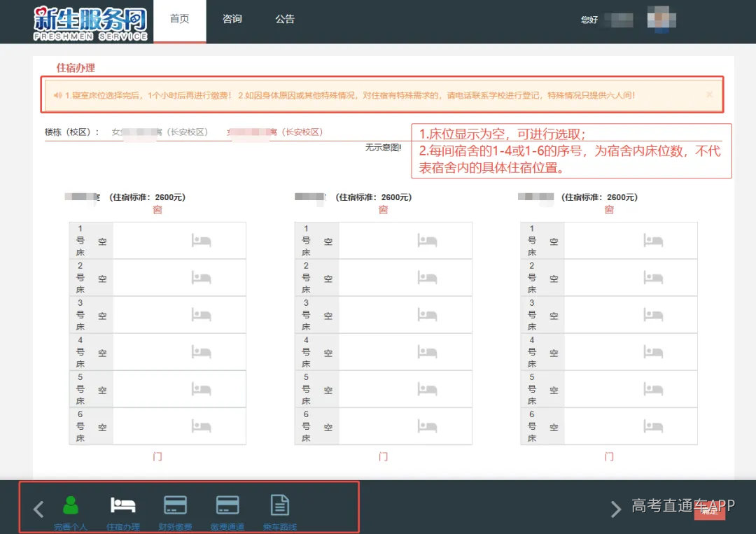Click the 财务缴费 label in bottom bar
This screenshot has height=534, width=756.
tap(175, 527)
